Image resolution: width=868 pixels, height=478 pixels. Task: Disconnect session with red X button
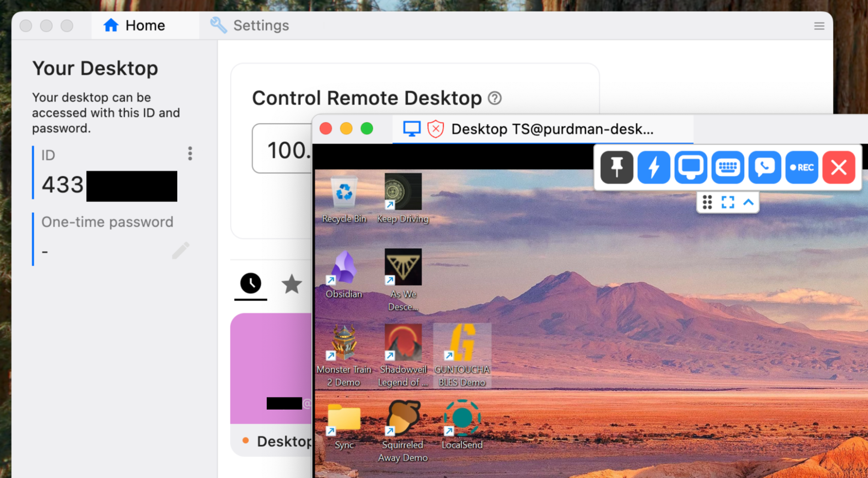(839, 167)
